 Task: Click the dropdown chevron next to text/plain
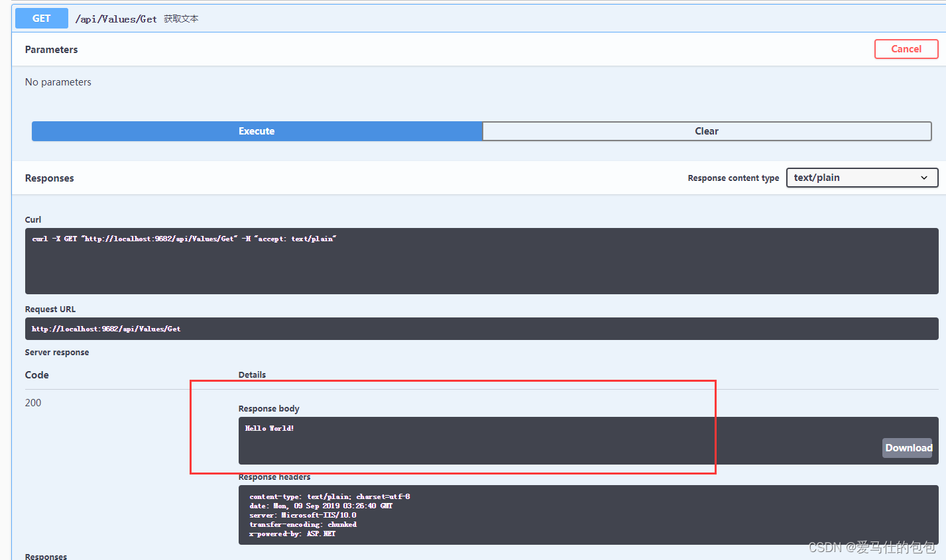click(923, 178)
